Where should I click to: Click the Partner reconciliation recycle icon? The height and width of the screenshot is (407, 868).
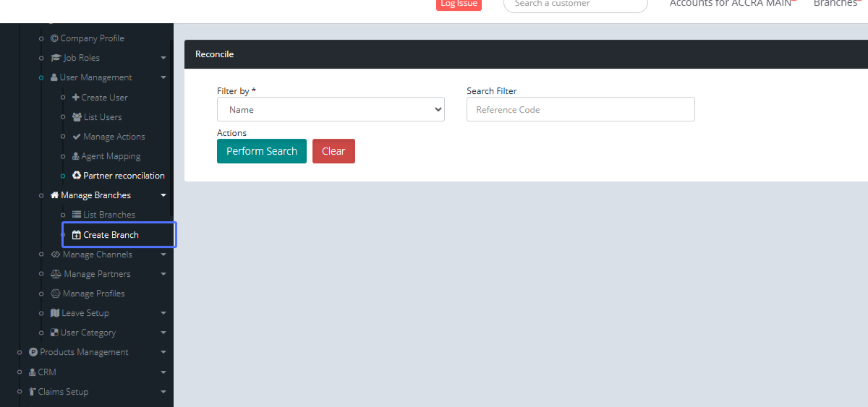tap(77, 176)
